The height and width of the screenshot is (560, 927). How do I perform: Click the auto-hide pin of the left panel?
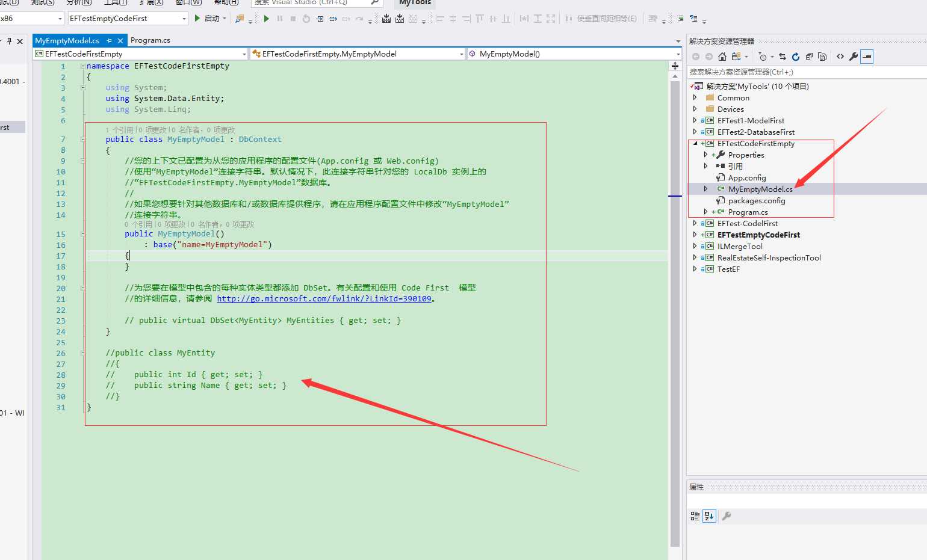9,41
